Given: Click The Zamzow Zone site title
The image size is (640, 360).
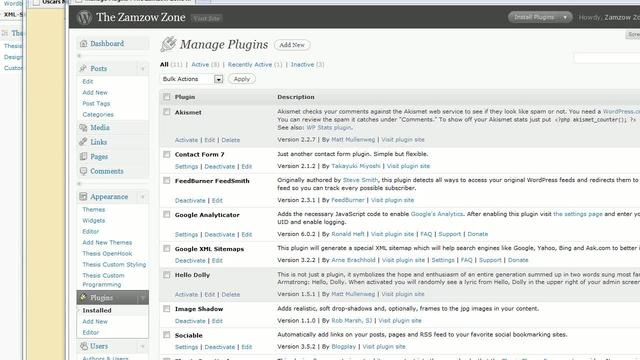Looking at the screenshot, I should click(x=141, y=17).
